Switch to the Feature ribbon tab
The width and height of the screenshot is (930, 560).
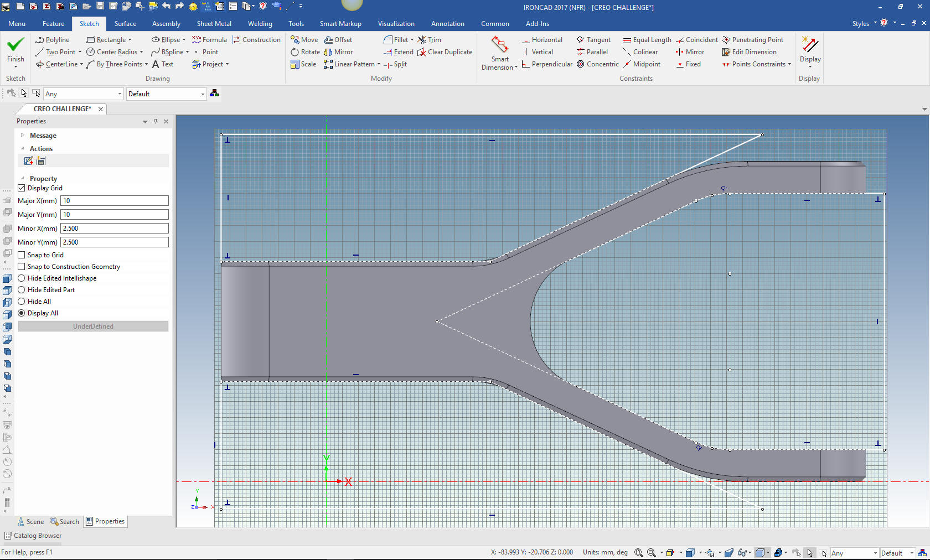point(53,24)
